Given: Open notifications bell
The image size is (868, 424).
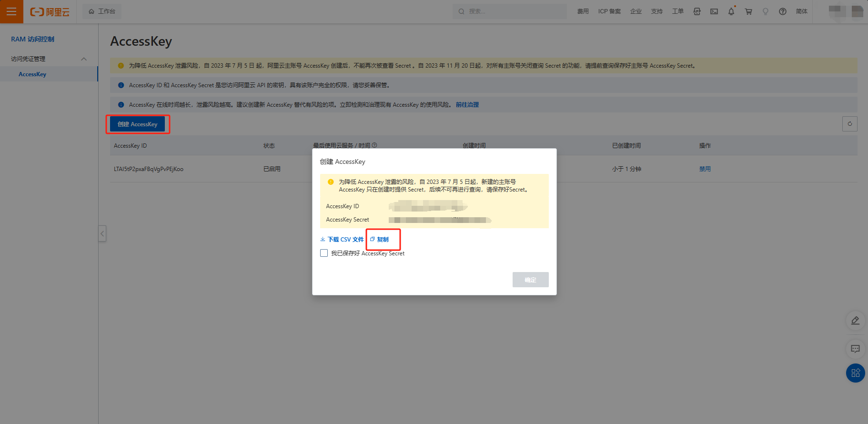Looking at the screenshot, I should pyautogui.click(x=731, y=11).
